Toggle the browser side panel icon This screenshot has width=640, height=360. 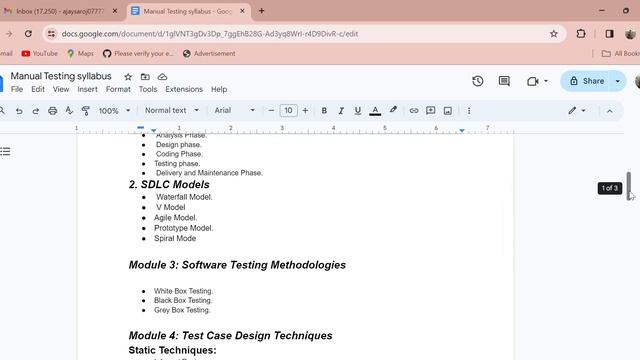point(609,34)
